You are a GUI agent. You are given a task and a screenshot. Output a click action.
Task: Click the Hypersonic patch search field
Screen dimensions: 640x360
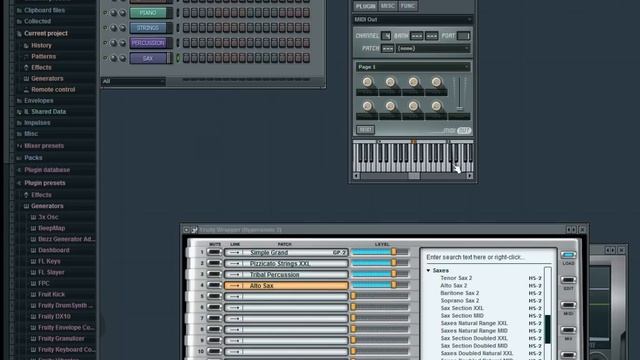[x=488, y=257]
